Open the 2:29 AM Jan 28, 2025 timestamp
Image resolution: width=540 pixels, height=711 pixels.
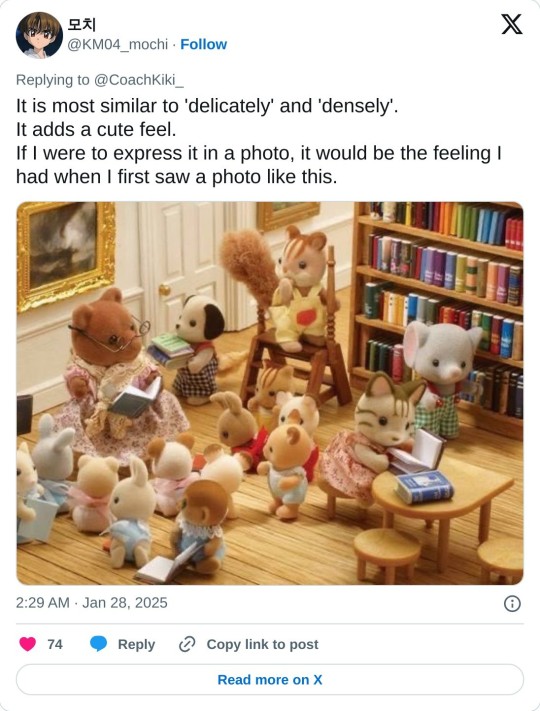point(92,603)
